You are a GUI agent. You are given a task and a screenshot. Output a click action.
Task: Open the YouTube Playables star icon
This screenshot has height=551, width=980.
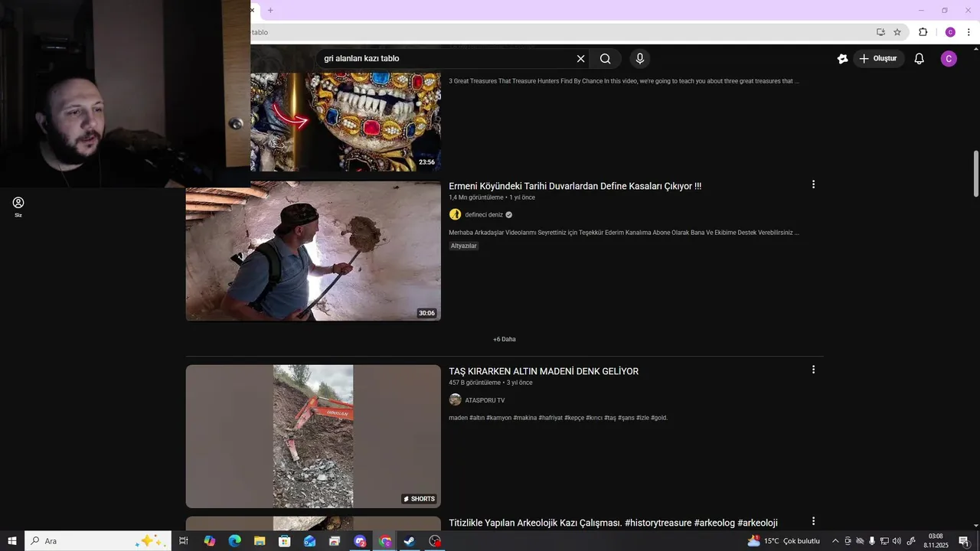click(842, 59)
